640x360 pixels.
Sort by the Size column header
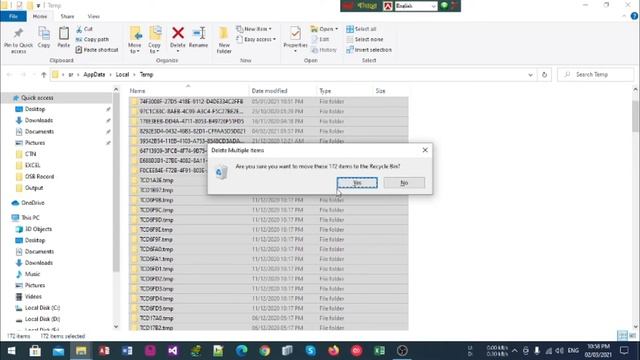(380, 91)
